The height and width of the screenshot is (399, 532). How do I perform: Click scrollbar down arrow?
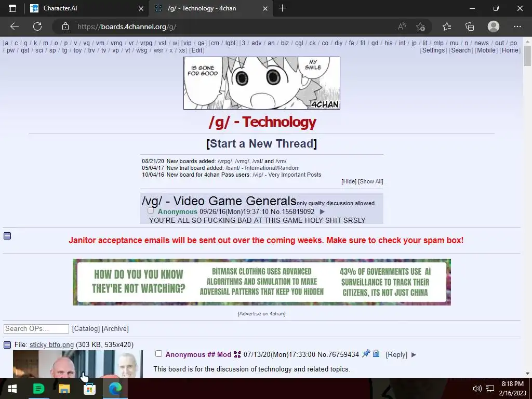click(x=528, y=374)
